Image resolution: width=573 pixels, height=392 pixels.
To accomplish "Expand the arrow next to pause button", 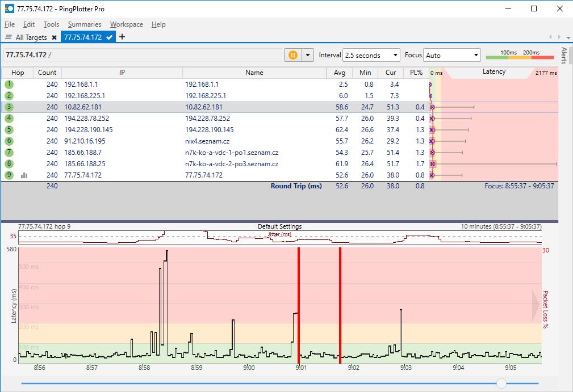I will (307, 55).
